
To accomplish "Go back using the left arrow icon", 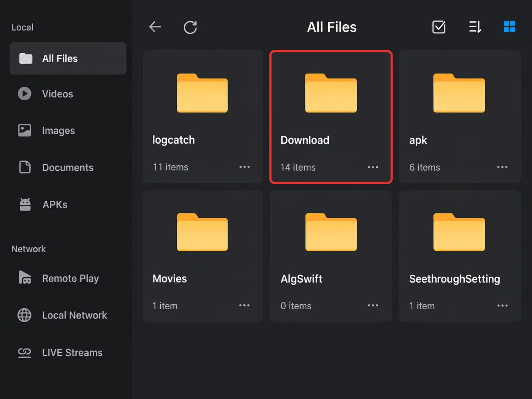I will click(155, 27).
